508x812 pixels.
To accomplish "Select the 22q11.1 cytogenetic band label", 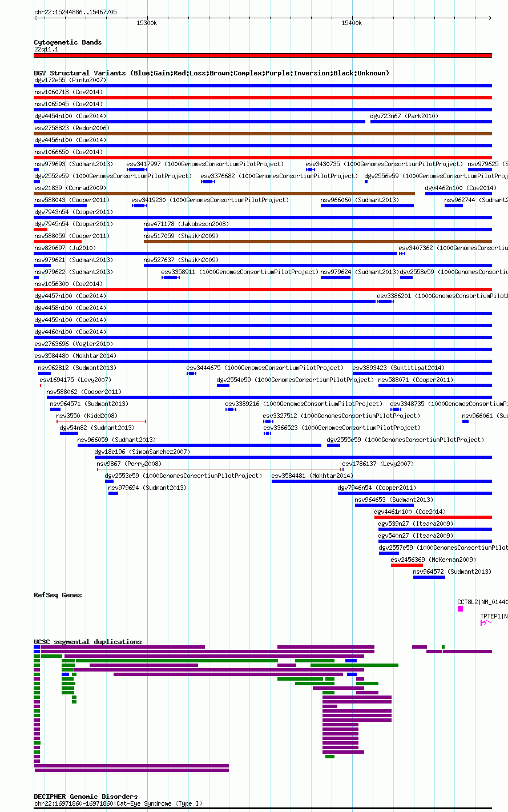I will pos(46,49).
